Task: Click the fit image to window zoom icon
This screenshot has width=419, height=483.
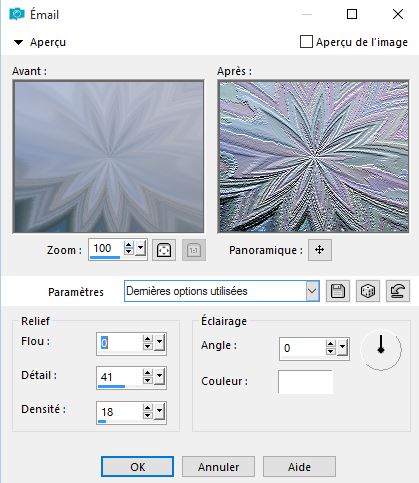Action: [x=164, y=250]
